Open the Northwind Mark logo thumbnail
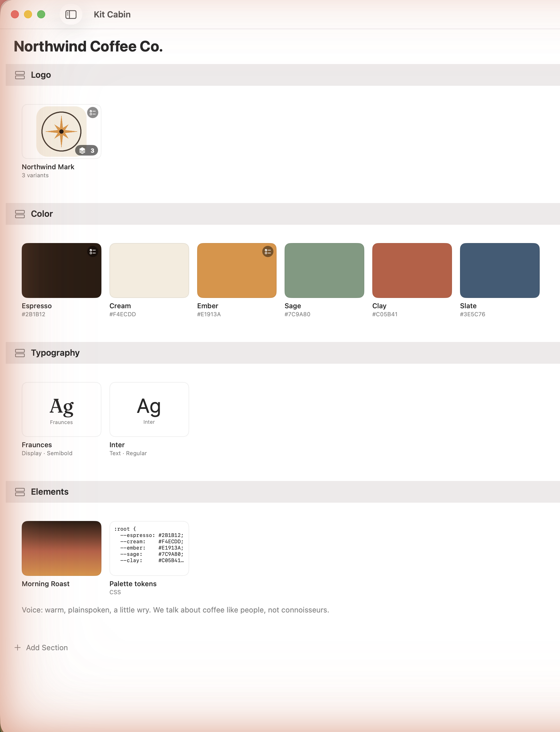 click(x=61, y=132)
